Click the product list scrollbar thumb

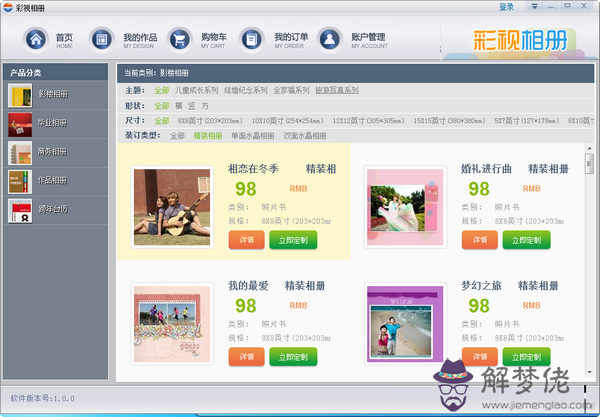coord(589,164)
